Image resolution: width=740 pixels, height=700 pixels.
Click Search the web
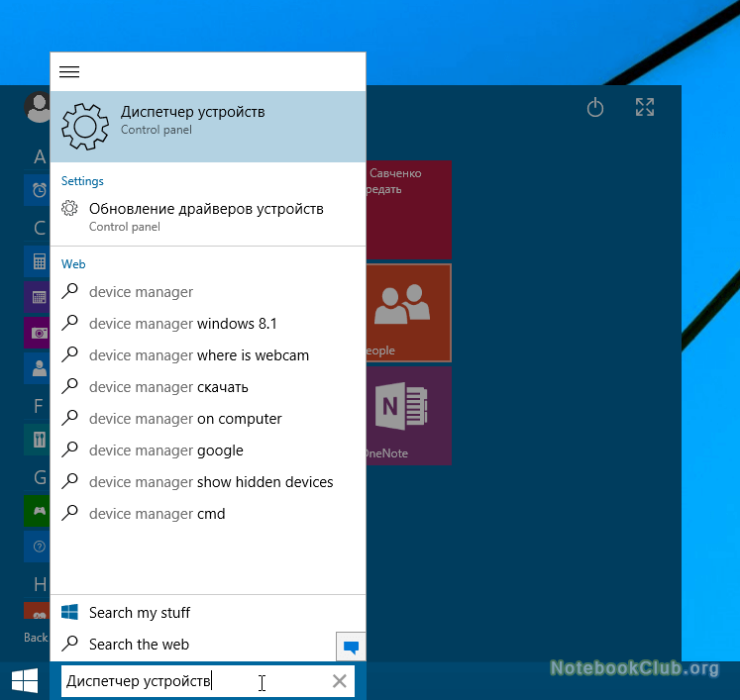point(193,644)
